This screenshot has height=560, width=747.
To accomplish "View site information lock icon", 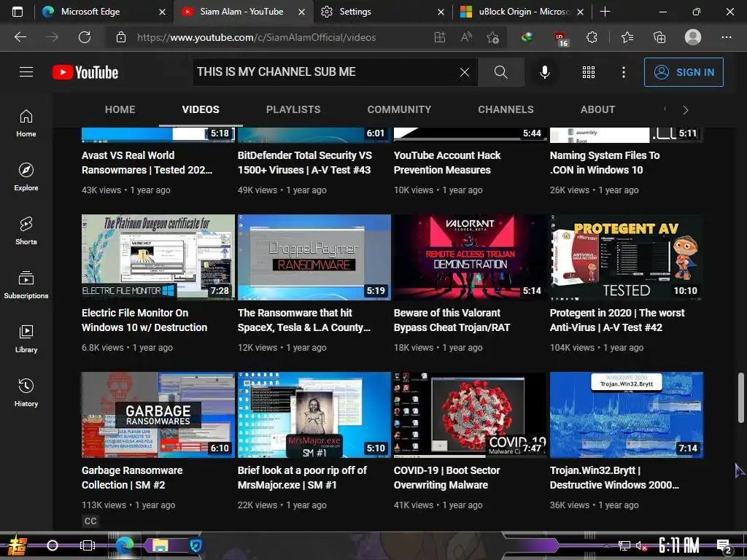I will [121, 37].
